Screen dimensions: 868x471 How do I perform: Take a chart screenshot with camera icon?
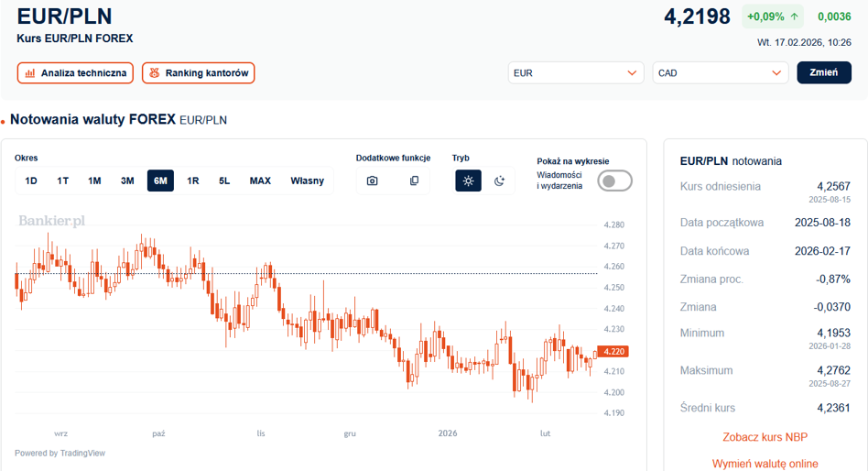373,181
